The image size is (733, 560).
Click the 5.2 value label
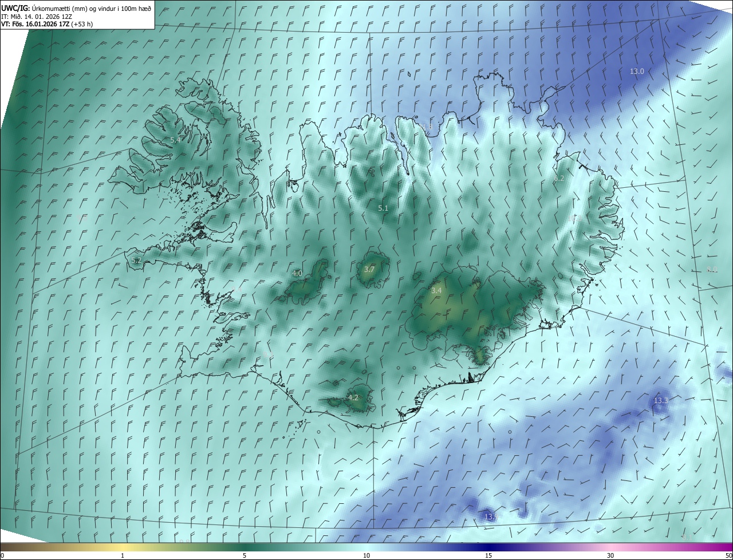click(136, 260)
